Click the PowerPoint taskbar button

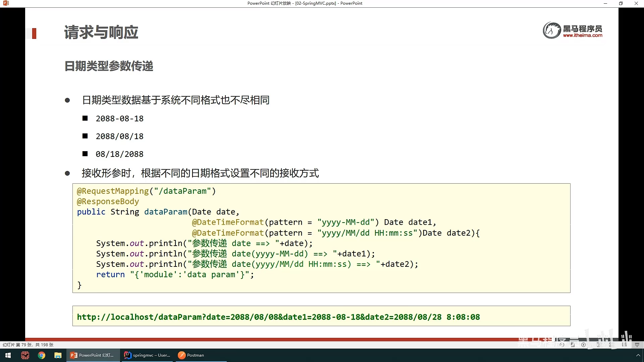(x=92, y=355)
